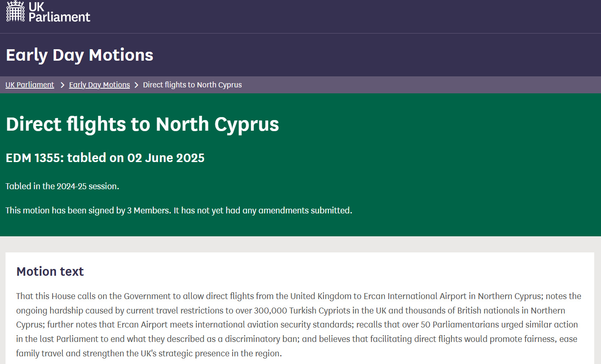Click line about Ercan Airport security standards
The width and height of the screenshot is (601, 364).
[297, 325]
